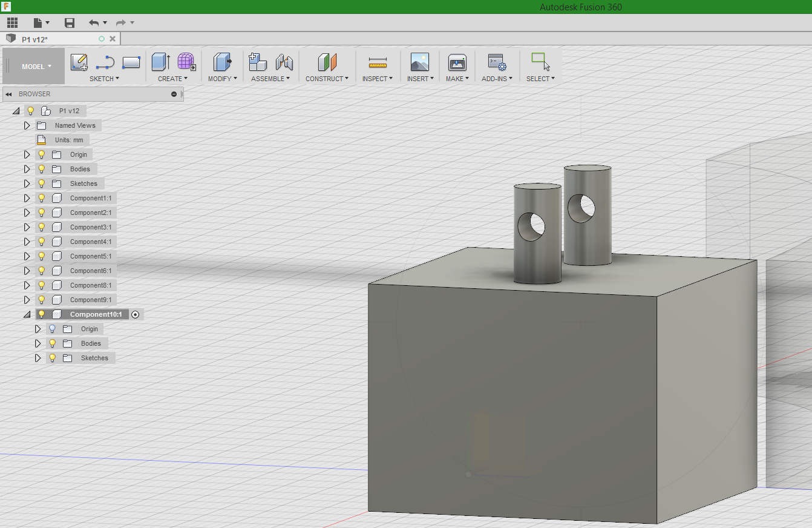Image resolution: width=812 pixels, height=528 pixels.
Task: Open the data panel grid icon
Action: (x=12, y=23)
